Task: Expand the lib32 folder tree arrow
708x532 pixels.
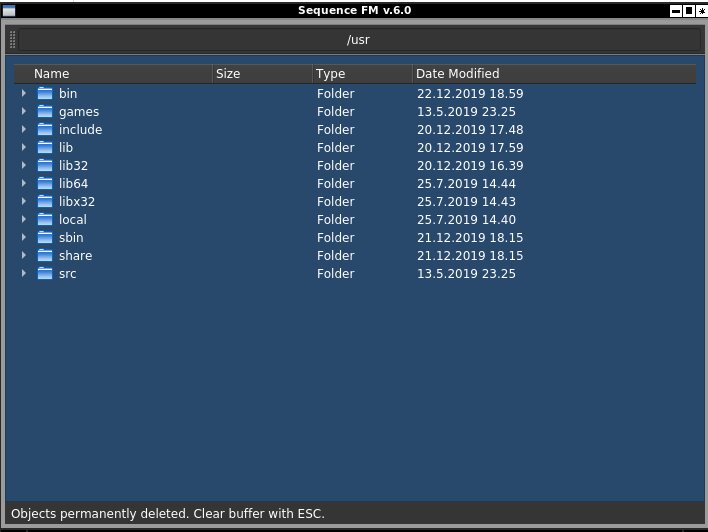Action: [23, 166]
